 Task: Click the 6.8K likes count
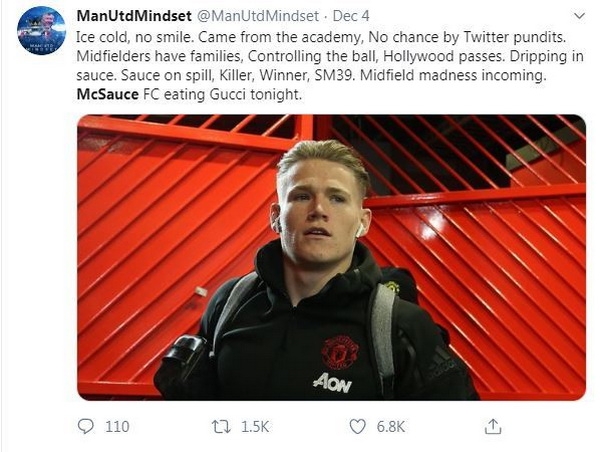coord(390,426)
